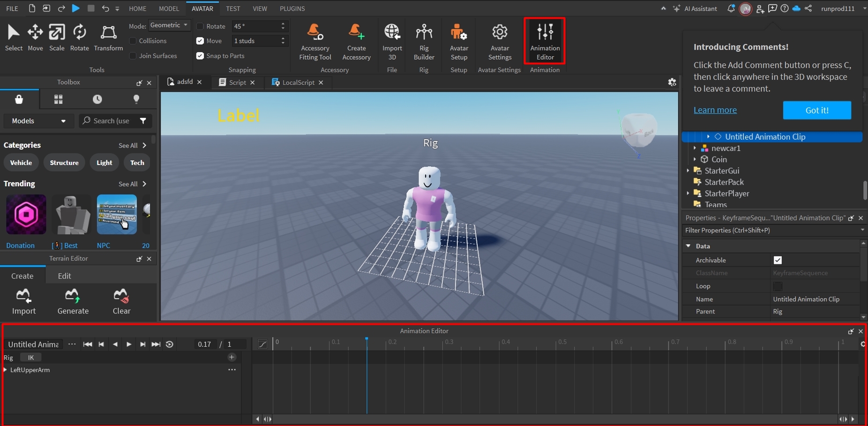868x426 pixels.
Task: Expand StarterGui folder
Action: tap(688, 171)
